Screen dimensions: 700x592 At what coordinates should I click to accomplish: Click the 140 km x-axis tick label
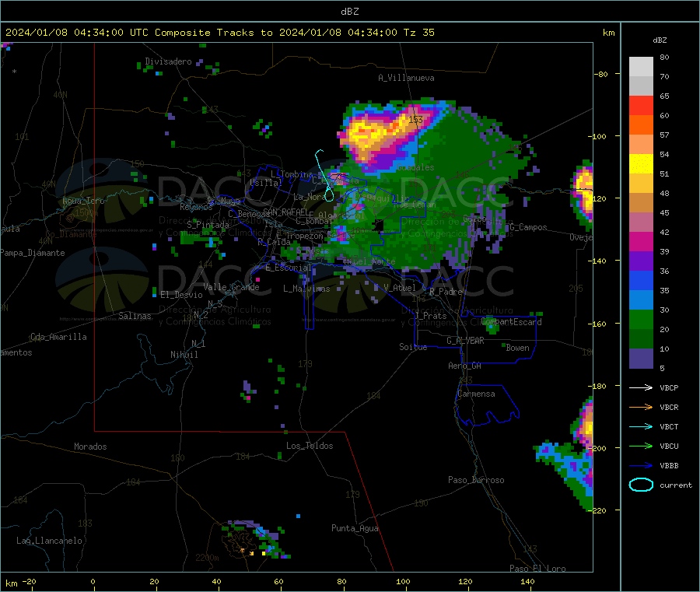coord(527,581)
